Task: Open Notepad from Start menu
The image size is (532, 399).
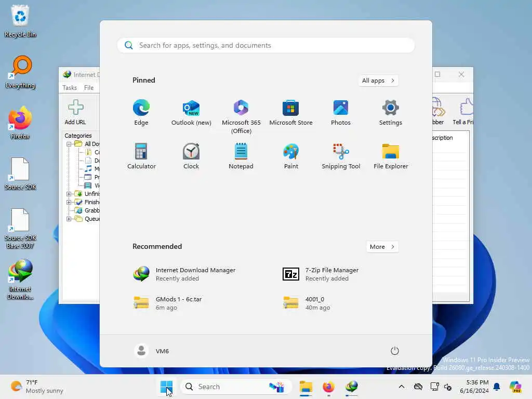Action: [x=241, y=156]
